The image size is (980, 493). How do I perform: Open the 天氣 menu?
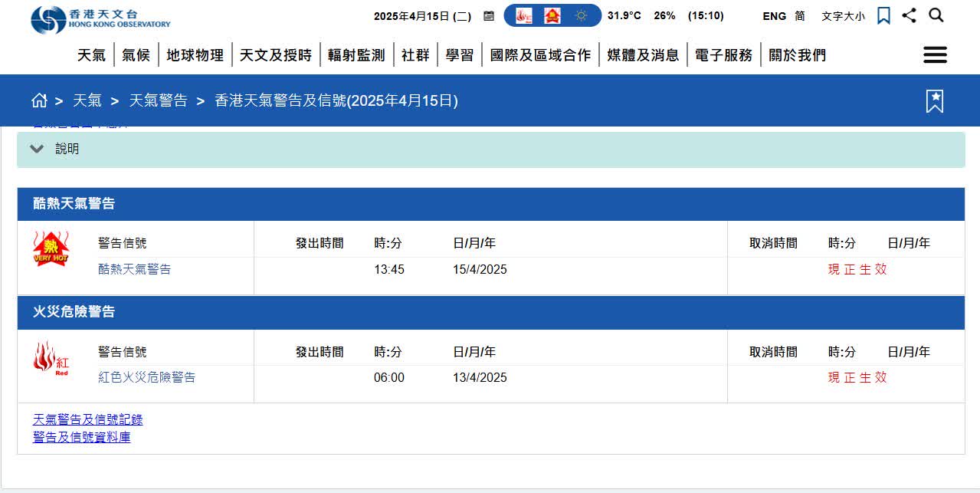tap(92, 55)
